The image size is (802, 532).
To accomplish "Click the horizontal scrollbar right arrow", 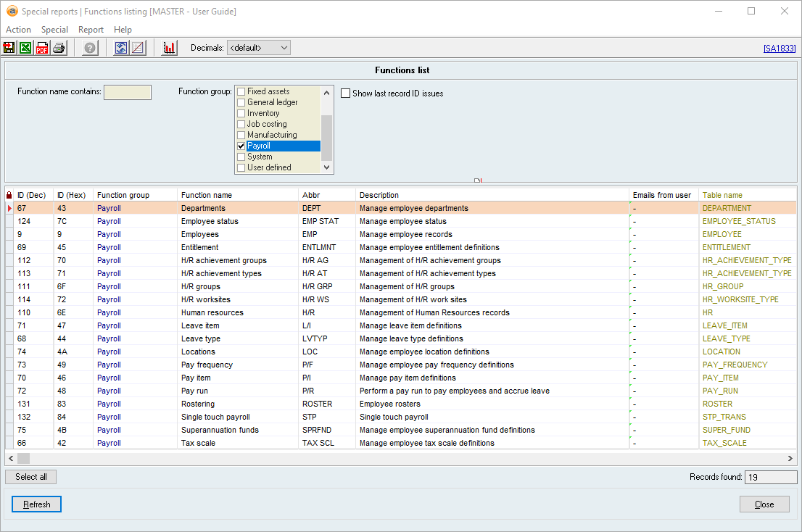I will point(791,459).
